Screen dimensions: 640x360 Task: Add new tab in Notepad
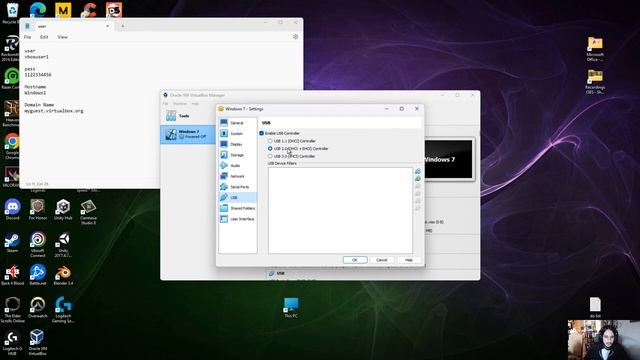[122, 26]
